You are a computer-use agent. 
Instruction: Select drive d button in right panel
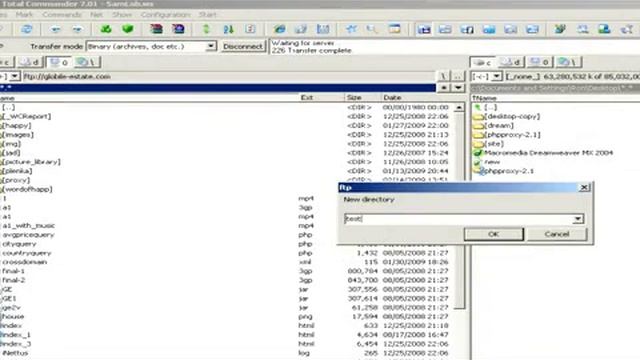pyautogui.click(x=512, y=62)
